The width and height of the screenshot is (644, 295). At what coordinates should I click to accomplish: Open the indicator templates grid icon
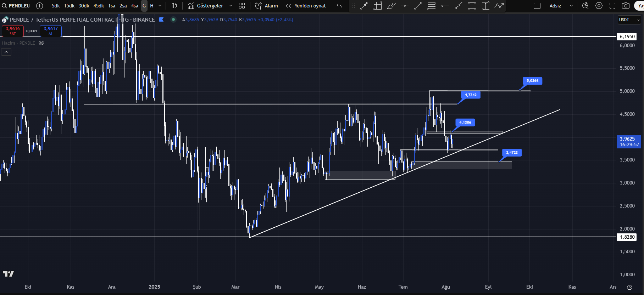pos(242,6)
